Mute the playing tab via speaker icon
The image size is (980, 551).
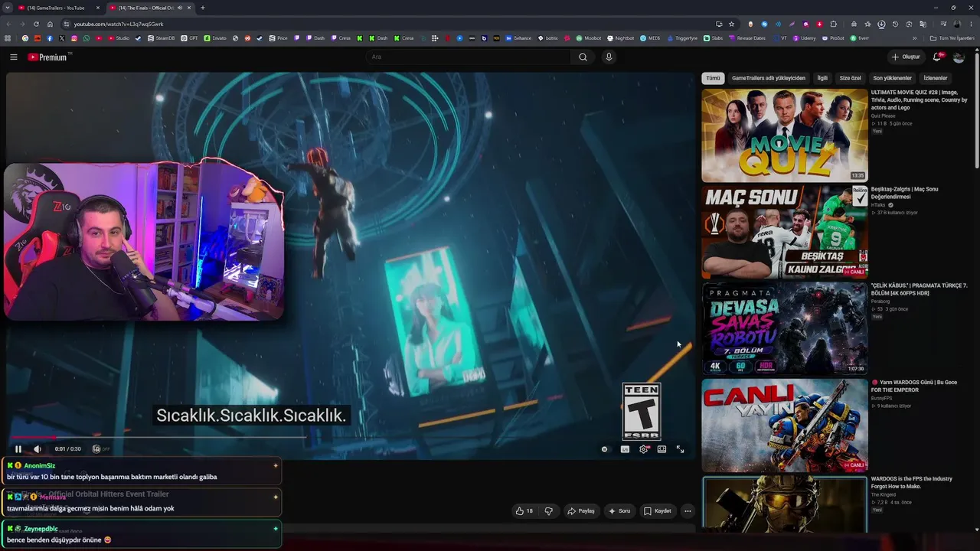tap(180, 8)
